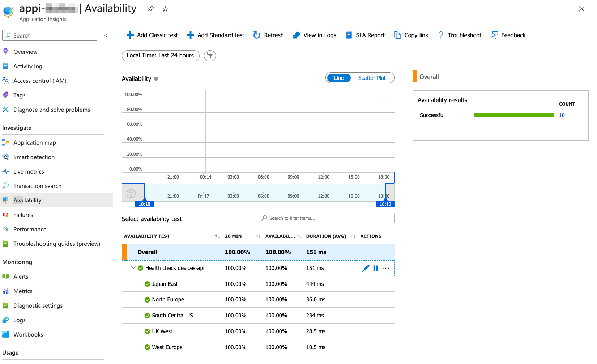Open Troubleshooting guides (preview)

(x=57, y=244)
